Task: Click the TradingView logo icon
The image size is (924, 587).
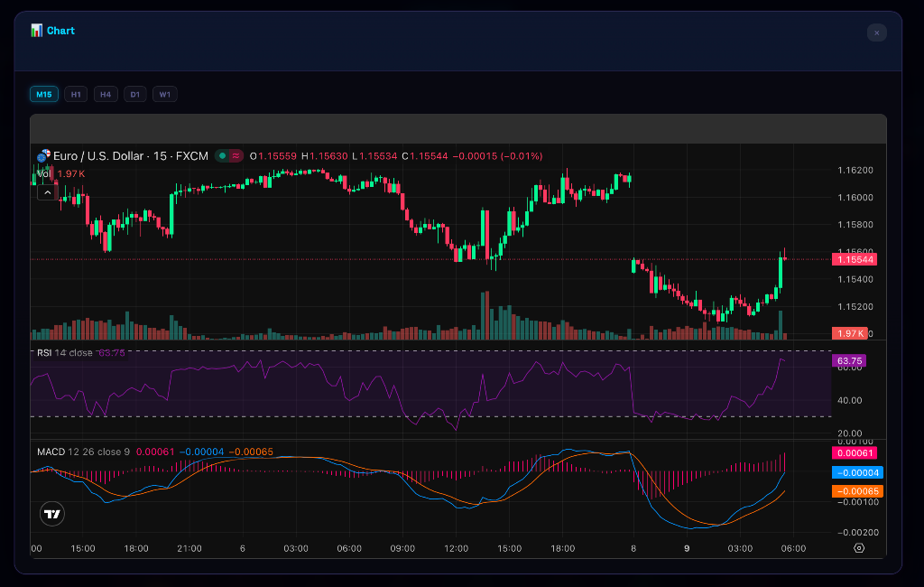Action: [52, 515]
